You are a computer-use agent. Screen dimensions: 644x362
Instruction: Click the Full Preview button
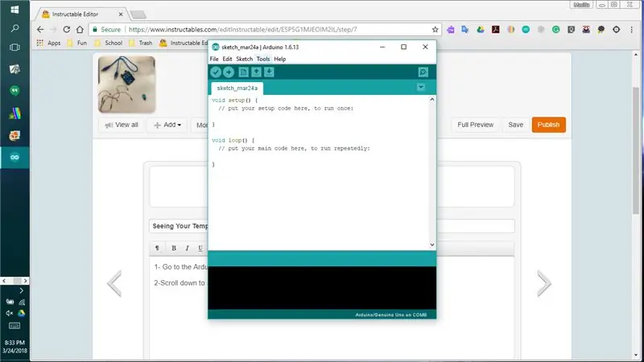coord(475,125)
